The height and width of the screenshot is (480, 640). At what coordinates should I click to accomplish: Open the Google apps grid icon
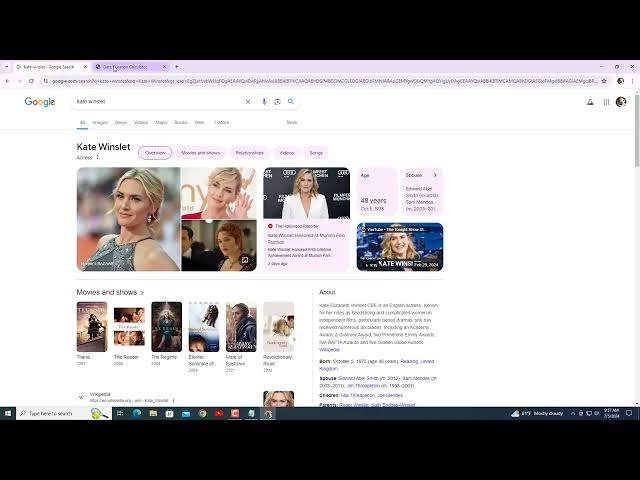coord(606,102)
